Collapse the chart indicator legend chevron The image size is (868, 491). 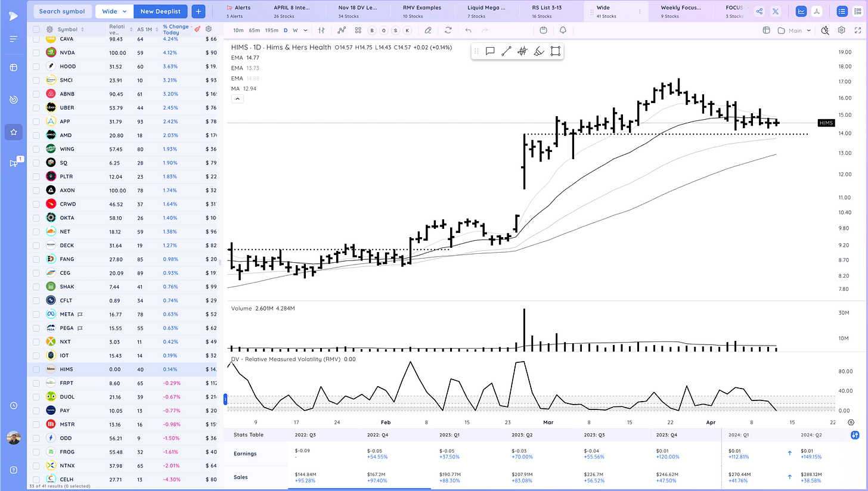point(237,98)
